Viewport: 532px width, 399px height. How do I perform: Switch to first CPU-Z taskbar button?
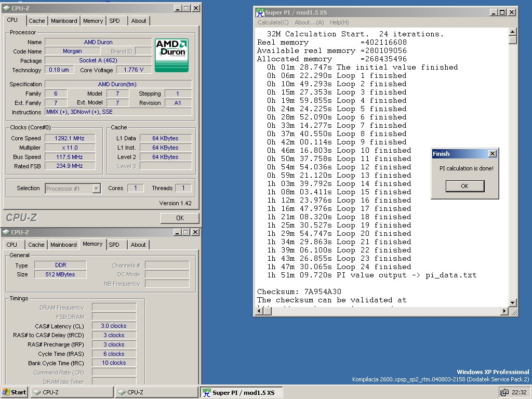pos(72,392)
